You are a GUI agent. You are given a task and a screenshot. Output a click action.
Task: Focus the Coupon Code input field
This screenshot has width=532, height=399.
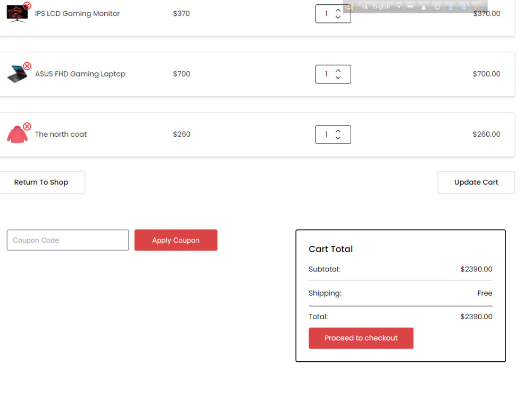point(68,240)
